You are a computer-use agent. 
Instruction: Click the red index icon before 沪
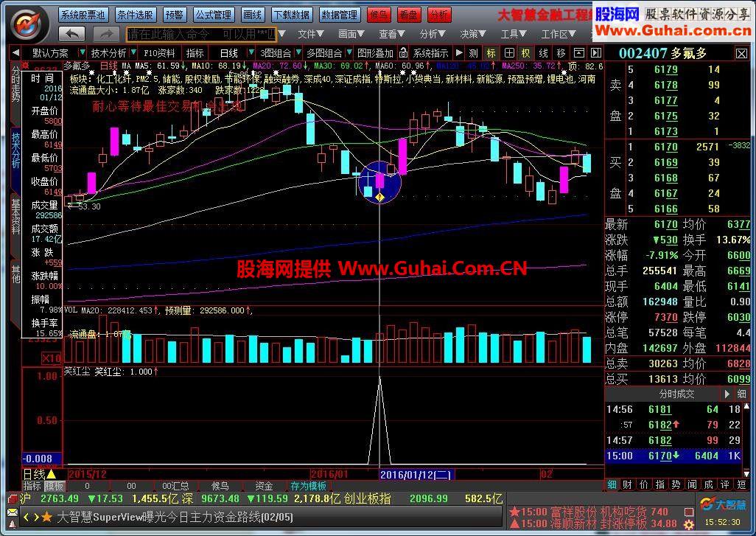[x=12, y=498]
